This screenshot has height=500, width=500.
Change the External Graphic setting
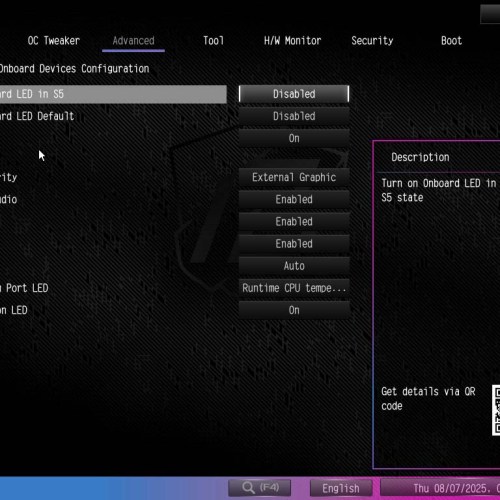tap(294, 177)
